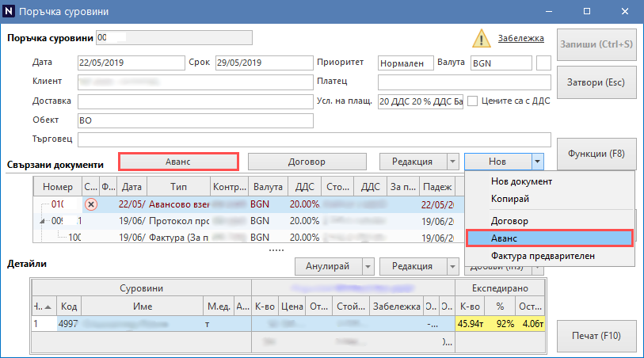
Task: Open dropdown arrow beside Детайли Редакция button
Action: tap(452, 266)
